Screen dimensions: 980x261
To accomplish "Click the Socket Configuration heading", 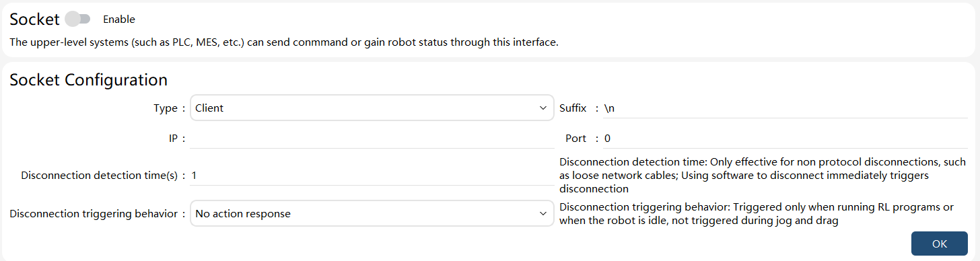I will 88,80.
